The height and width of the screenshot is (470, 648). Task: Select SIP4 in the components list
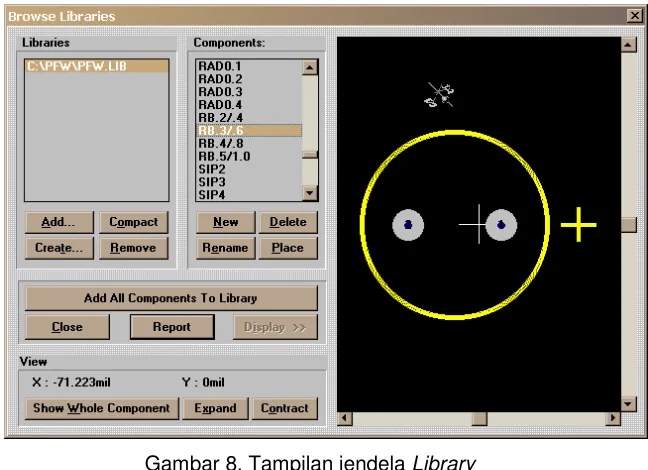click(249, 195)
